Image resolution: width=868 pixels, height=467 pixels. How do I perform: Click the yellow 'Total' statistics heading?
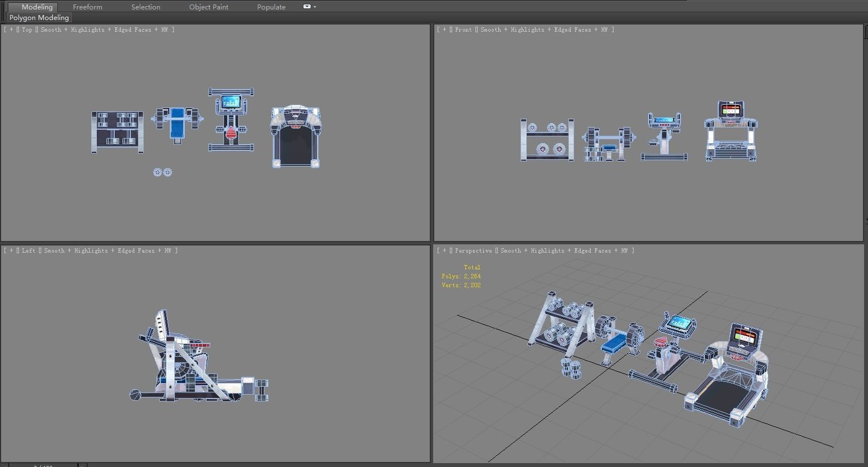point(472,267)
